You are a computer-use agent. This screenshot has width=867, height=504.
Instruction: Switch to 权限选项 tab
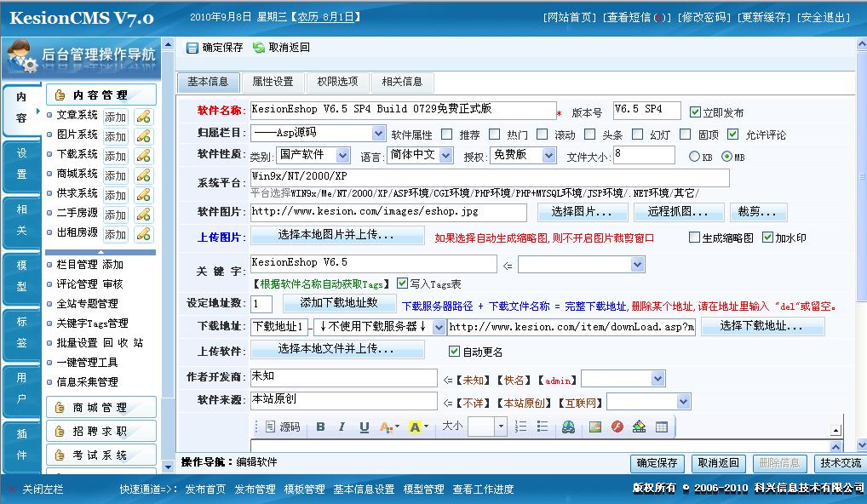click(x=337, y=82)
